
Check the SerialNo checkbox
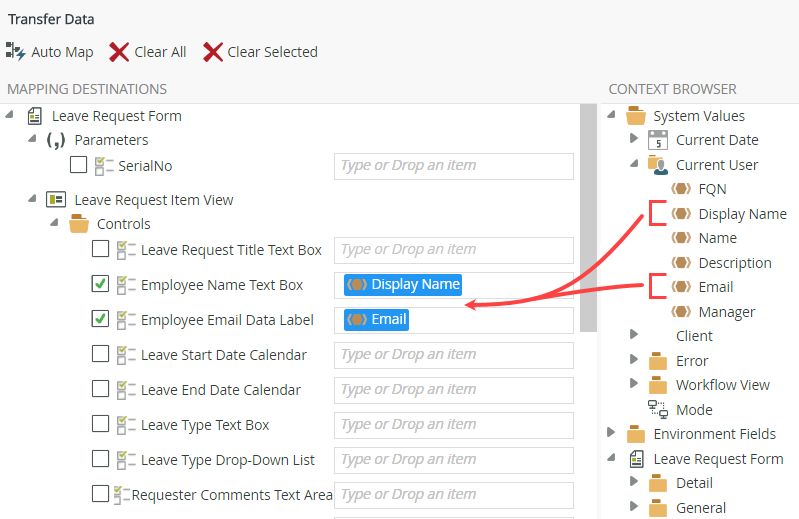tap(78, 165)
